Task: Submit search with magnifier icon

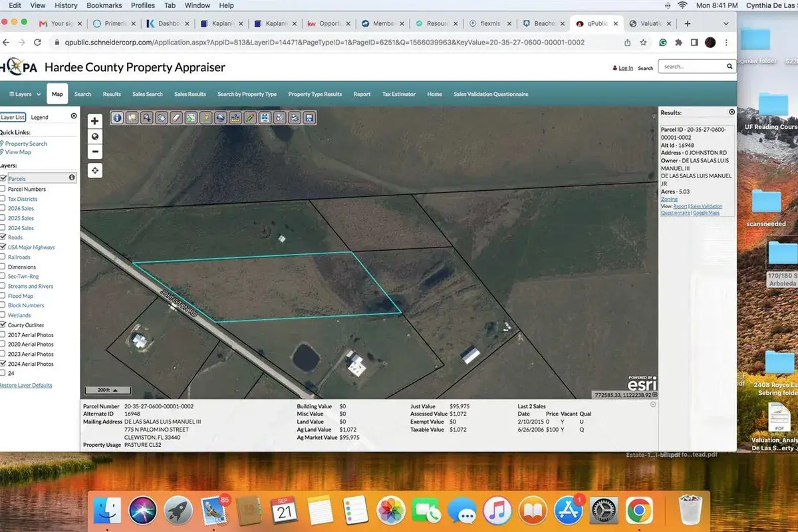Action: [x=729, y=66]
